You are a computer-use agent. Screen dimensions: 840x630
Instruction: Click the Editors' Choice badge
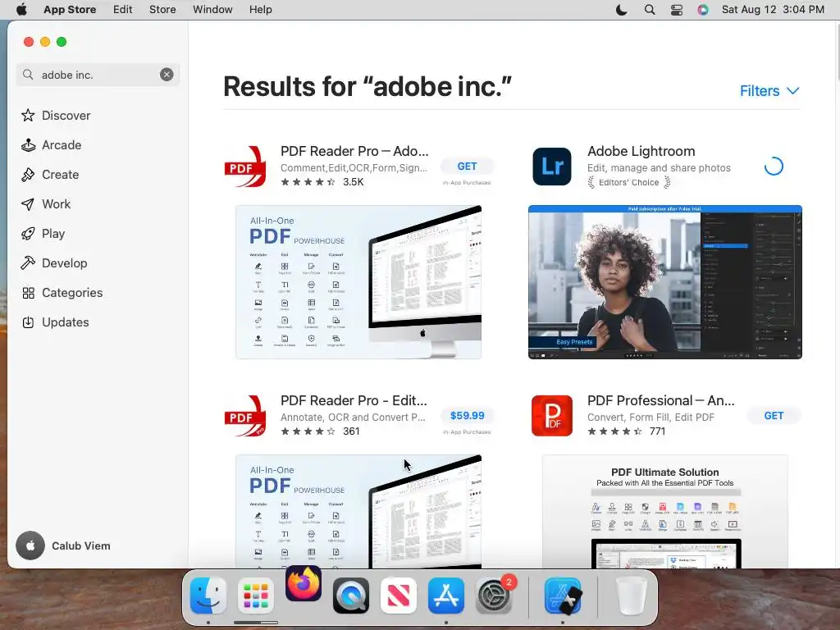(x=628, y=182)
